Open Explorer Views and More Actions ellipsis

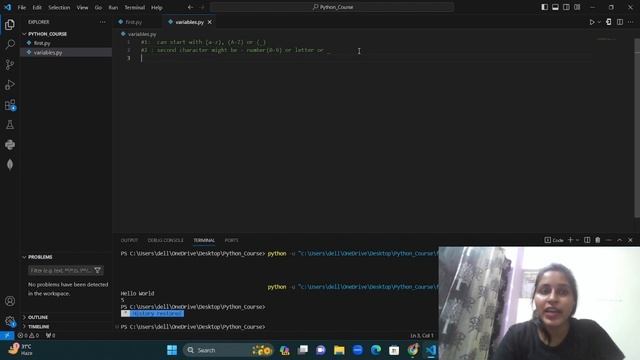pos(102,22)
